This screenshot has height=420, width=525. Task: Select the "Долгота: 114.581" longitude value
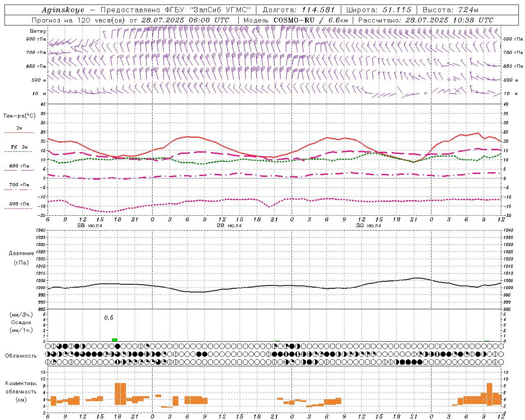tap(298, 10)
